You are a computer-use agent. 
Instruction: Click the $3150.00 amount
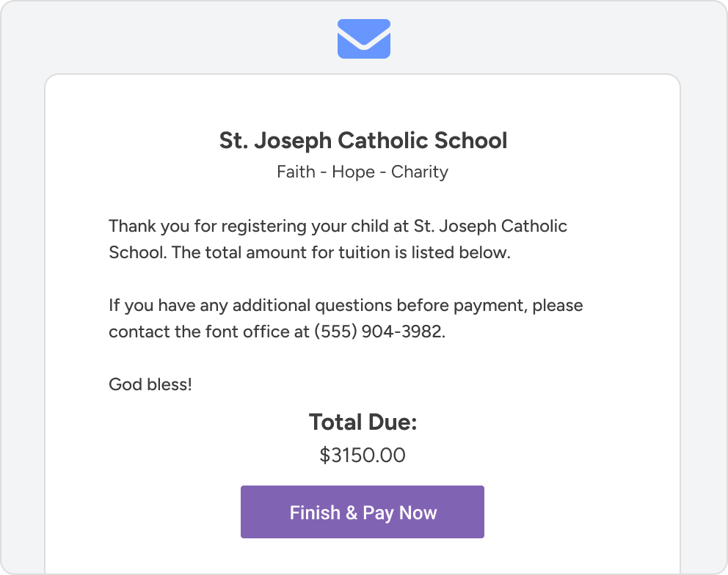point(363,455)
